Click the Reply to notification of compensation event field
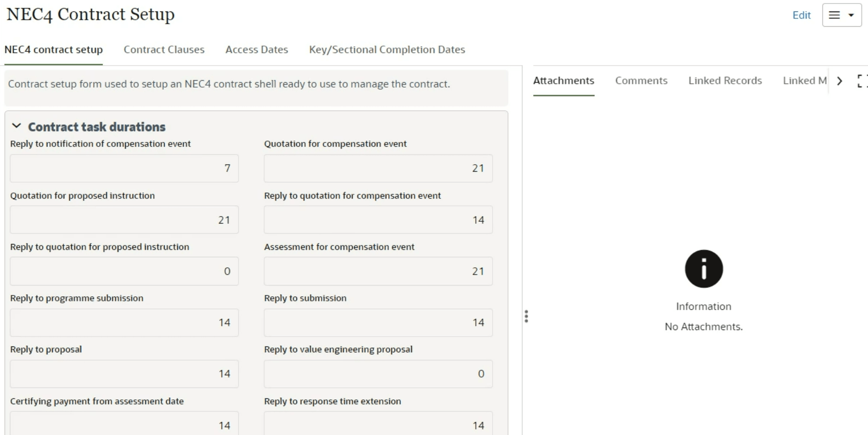868x435 pixels. (124, 168)
